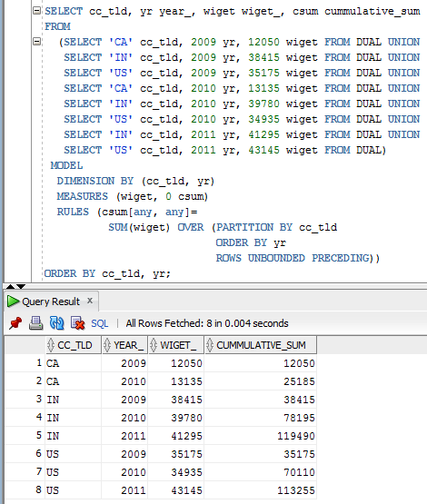Click ROWS UNBOUNDED PRECEDING text
The width and height of the screenshot is (427, 504).
click(293, 258)
